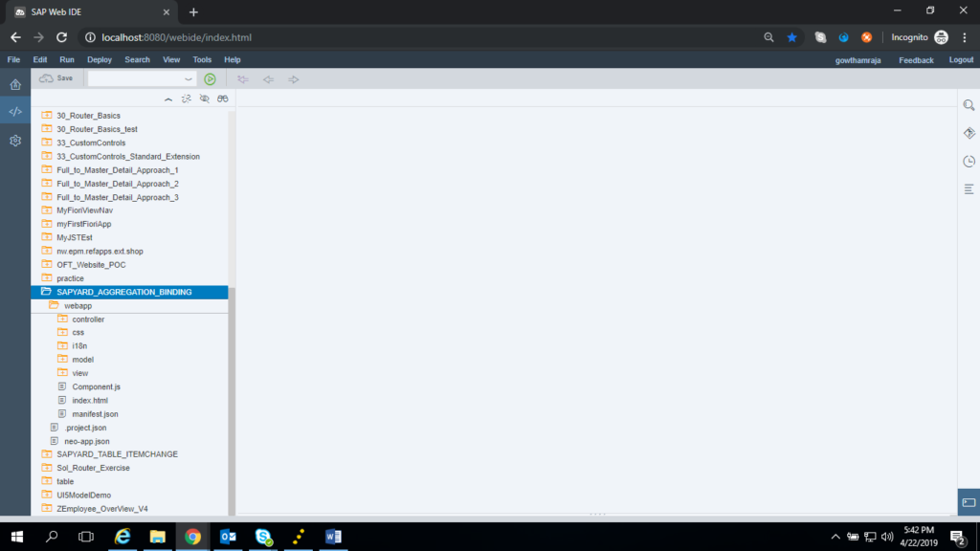The height and width of the screenshot is (551, 980).
Task: Open Chrome three-dot menu
Action: point(965,37)
